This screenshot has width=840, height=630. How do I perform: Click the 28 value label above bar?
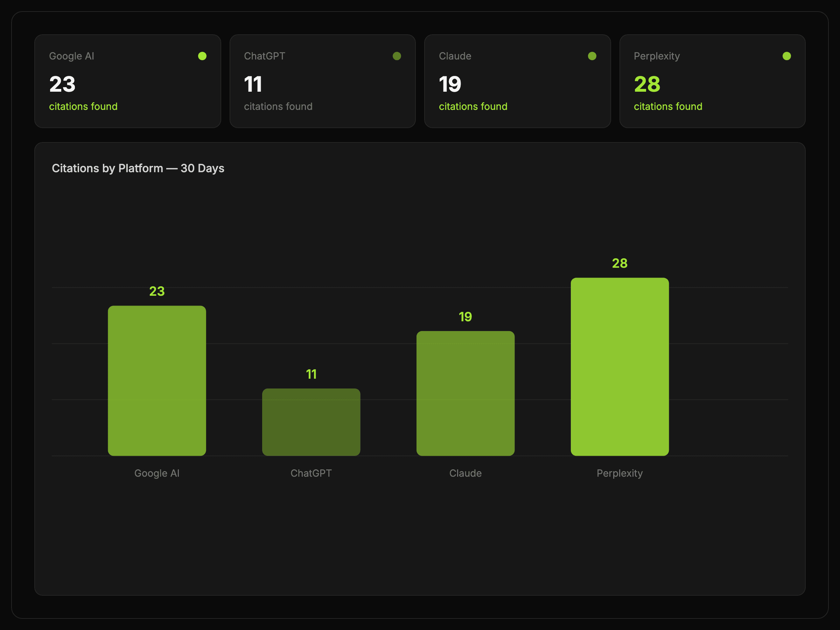click(x=619, y=263)
